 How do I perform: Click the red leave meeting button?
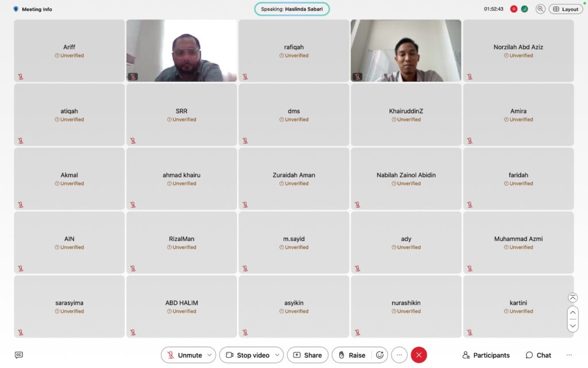pos(419,355)
